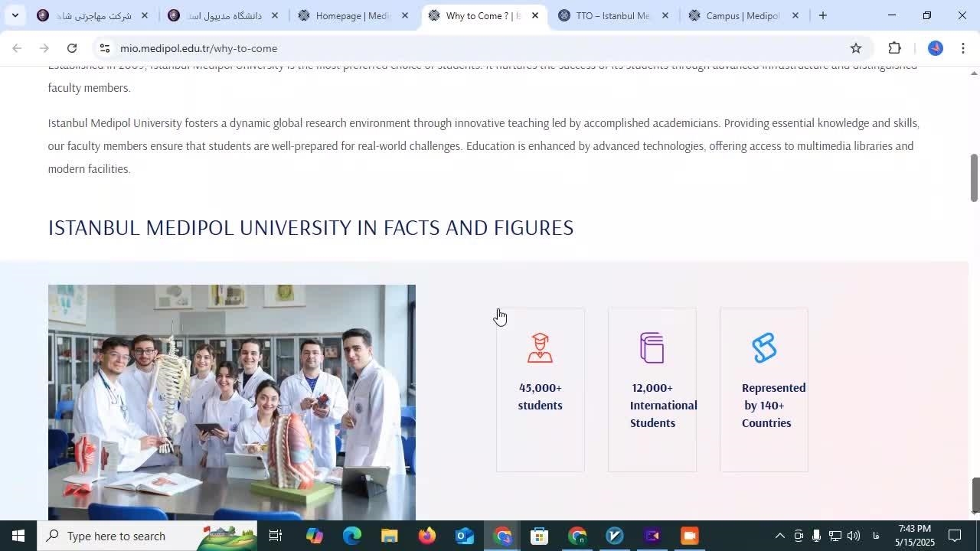Click the medical students photo
This screenshot has width=980, height=551.
tap(231, 402)
